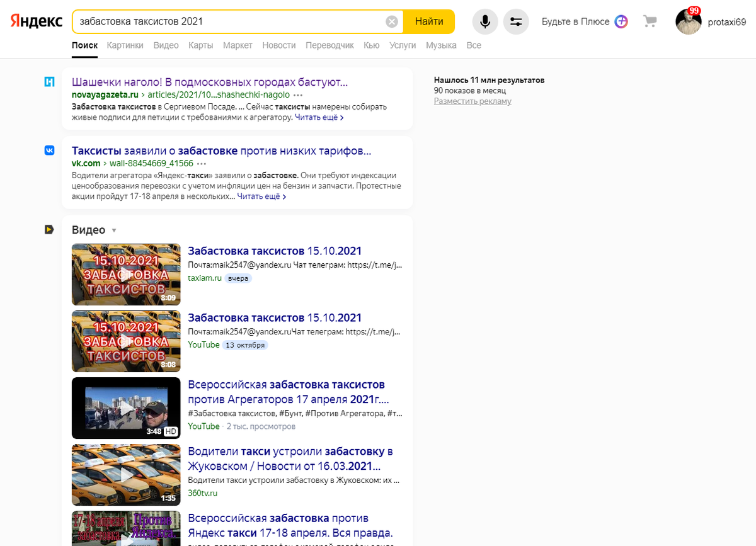756x546 pixels.
Task: Click the Найти search button
Action: coord(429,21)
